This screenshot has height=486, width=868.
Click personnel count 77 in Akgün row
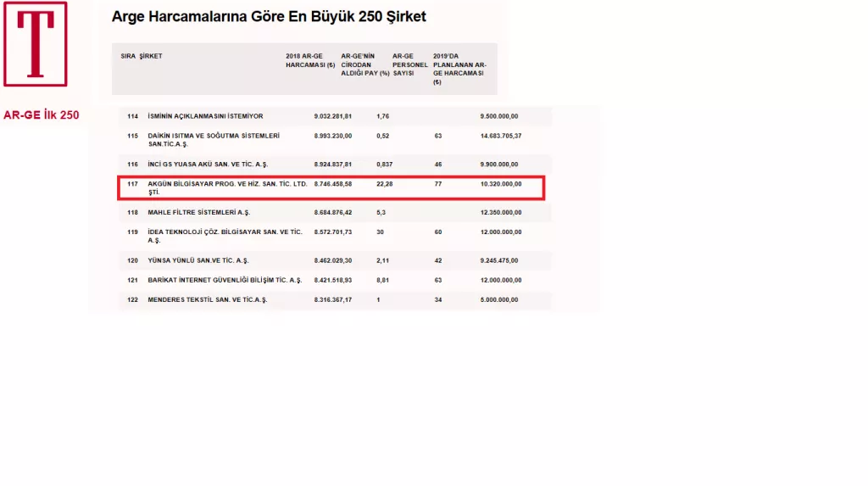pyautogui.click(x=438, y=184)
